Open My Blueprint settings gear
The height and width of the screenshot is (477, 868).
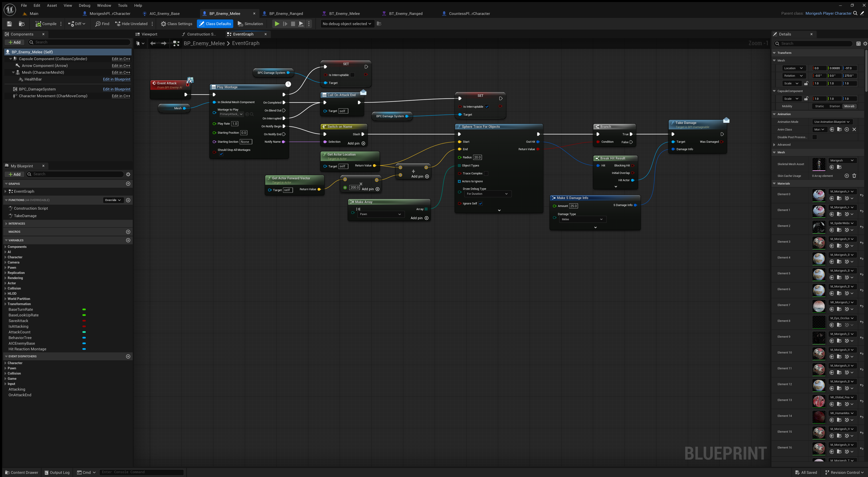pyautogui.click(x=128, y=174)
